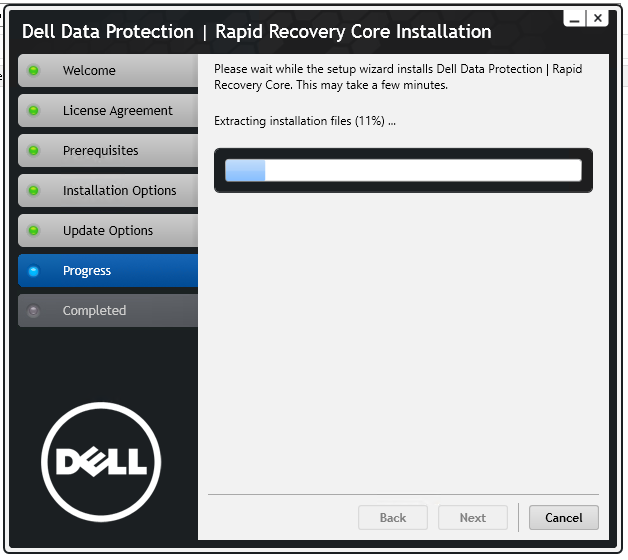The height and width of the screenshot is (560, 628).
Task: Click the blue filled portion of progress bar
Action: coord(245,170)
